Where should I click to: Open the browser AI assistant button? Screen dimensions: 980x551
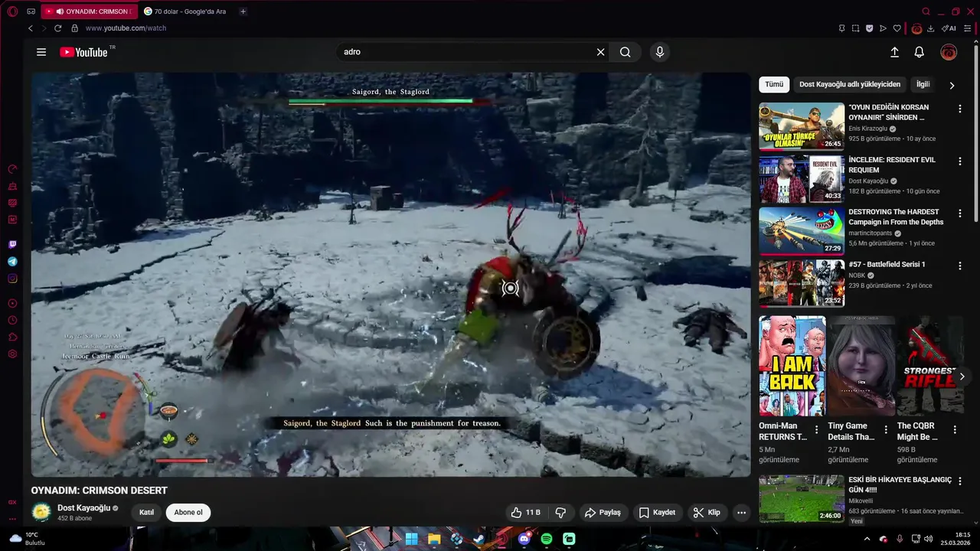[x=949, y=28]
